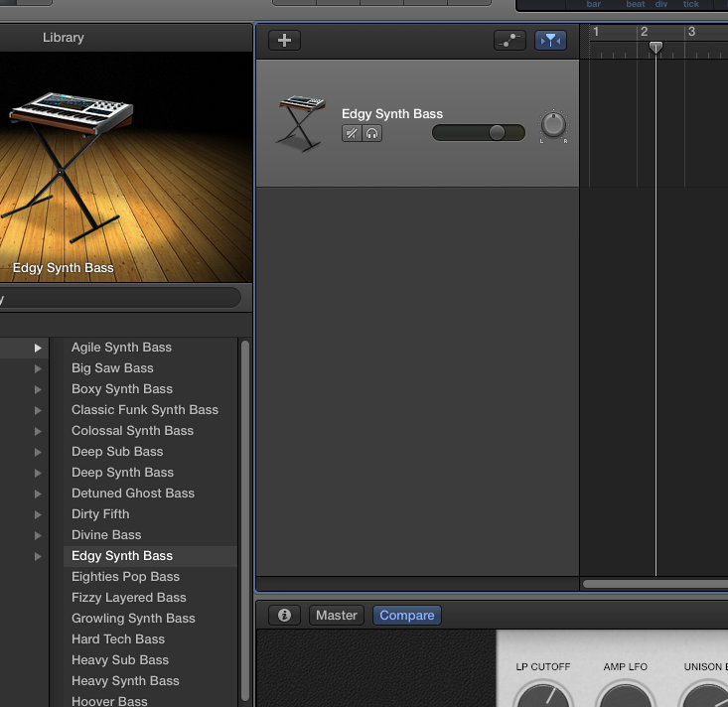Expand category arrow beside Deep Synth Bass

click(x=38, y=473)
